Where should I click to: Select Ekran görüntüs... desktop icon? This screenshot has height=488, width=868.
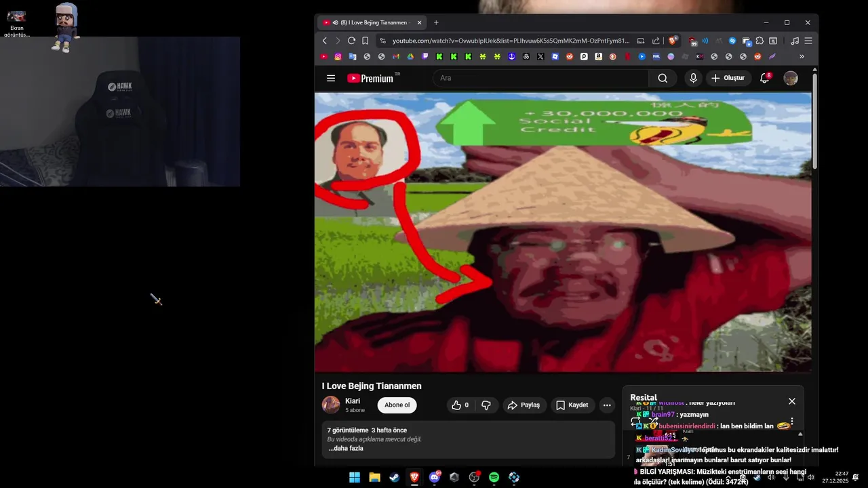point(16,24)
